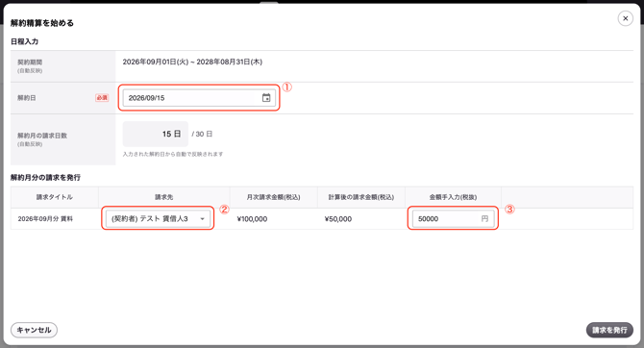This screenshot has height=348, width=644.
Task: Open the 請求先 dropdown (契約者) テスト 賃借人3
Action: click(x=158, y=218)
